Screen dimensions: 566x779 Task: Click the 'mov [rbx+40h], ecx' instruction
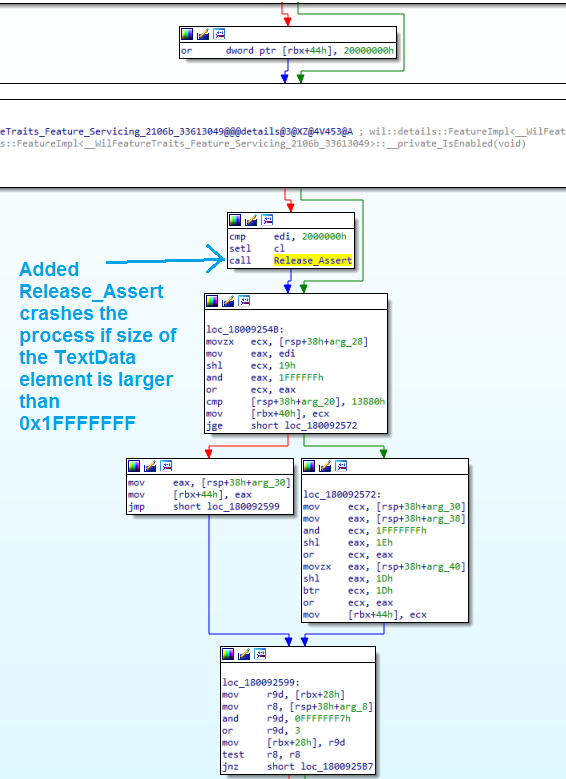tap(268, 413)
